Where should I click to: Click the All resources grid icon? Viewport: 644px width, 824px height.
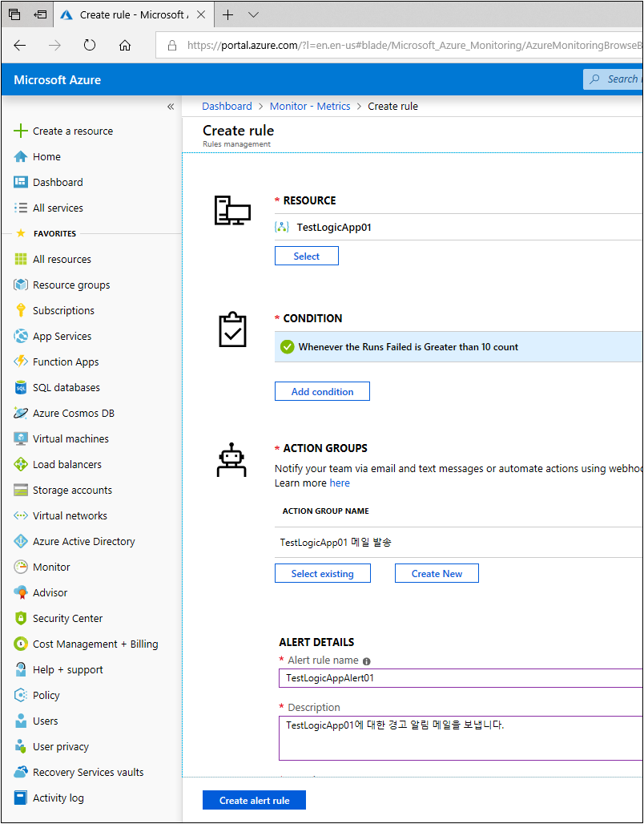(21, 259)
